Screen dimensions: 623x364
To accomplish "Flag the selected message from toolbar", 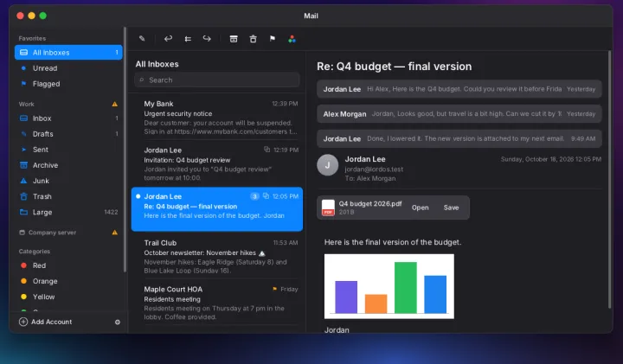I will [x=273, y=39].
